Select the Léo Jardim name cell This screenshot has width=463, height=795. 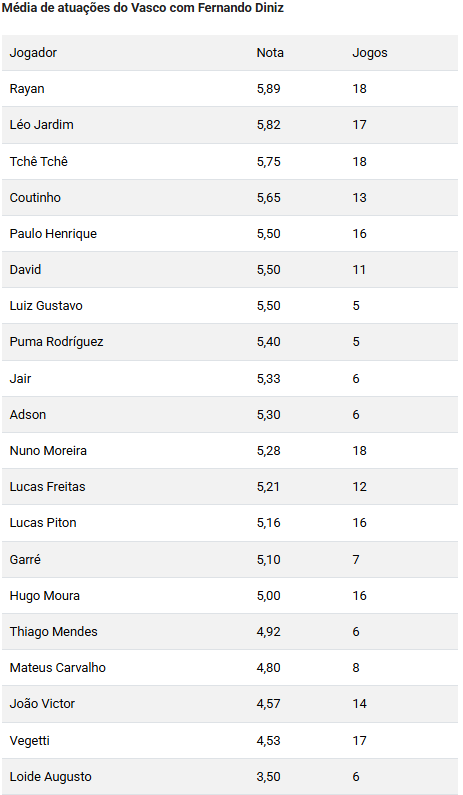[42, 125]
